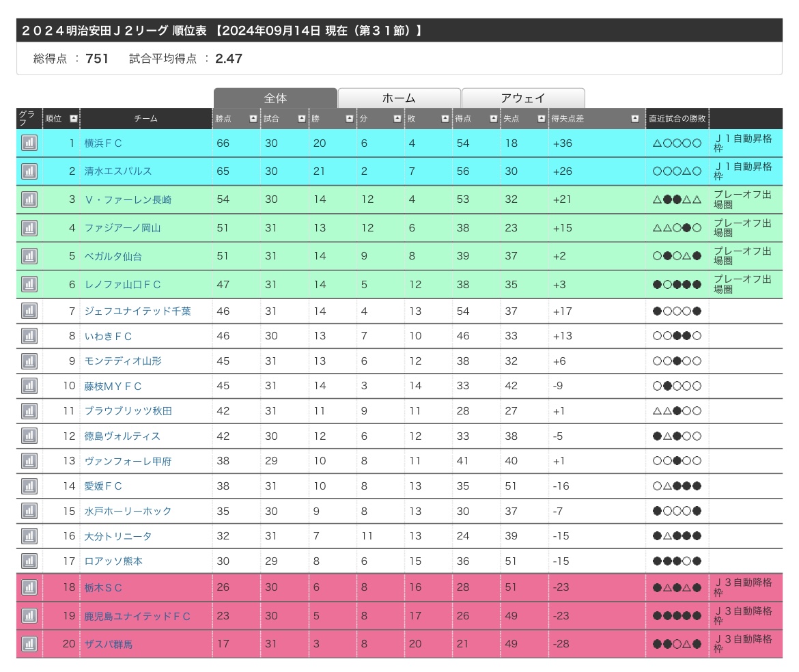Click average goals value 2.47
The width and height of the screenshot is (799, 672).
coord(229,59)
